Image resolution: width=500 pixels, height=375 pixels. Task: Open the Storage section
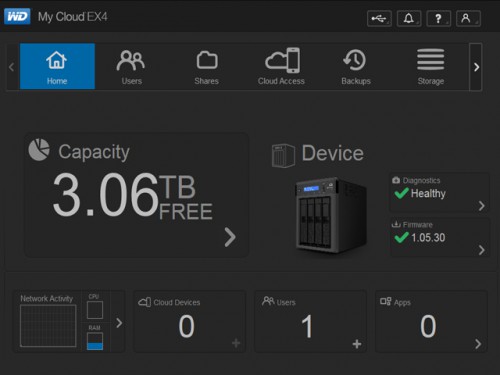(x=431, y=66)
